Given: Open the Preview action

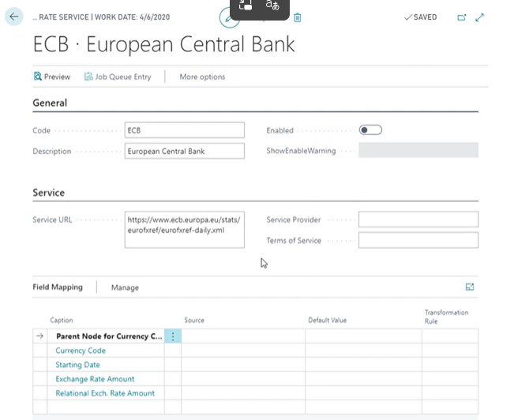Looking at the screenshot, I should tap(52, 77).
